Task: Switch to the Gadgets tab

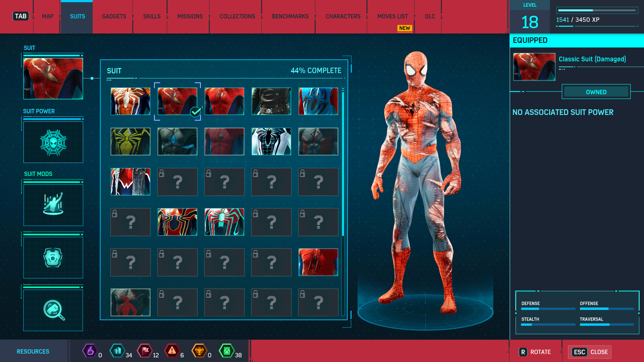Action: pyautogui.click(x=114, y=16)
